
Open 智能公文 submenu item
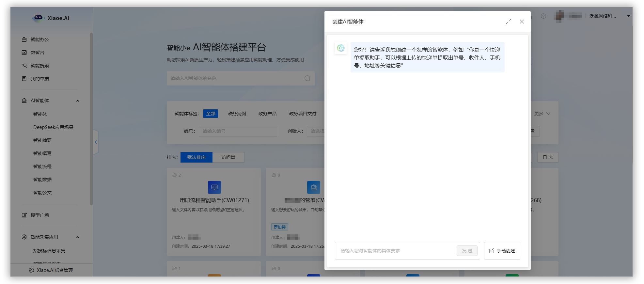pos(42,193)
